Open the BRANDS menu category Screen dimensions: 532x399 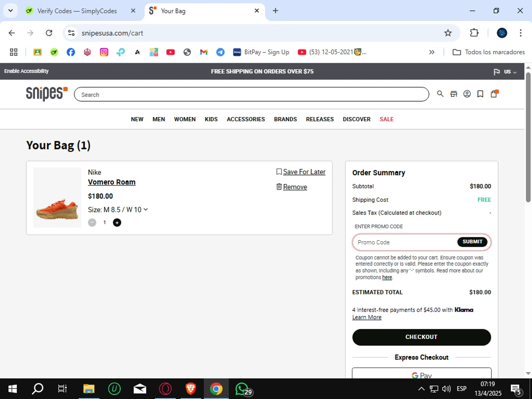286,119
